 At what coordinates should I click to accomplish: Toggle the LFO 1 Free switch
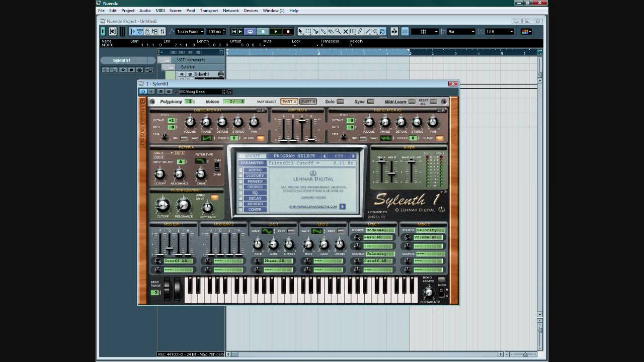pos(291,231)
